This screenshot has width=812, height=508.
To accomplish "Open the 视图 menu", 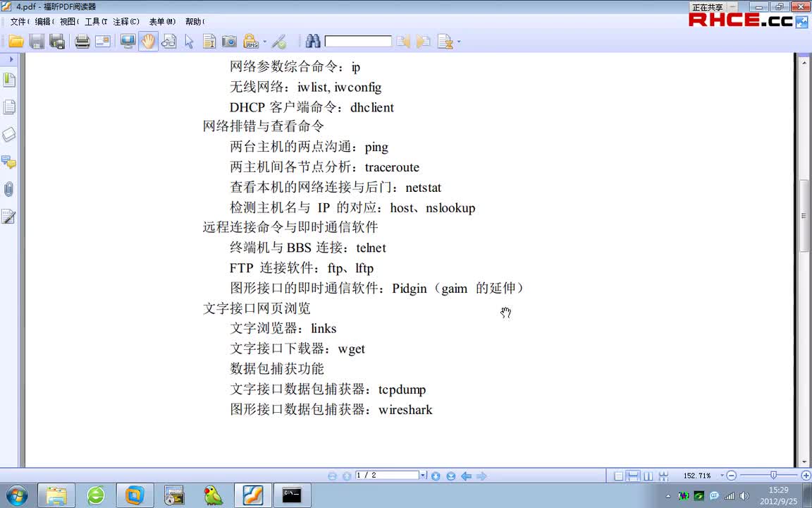I will (x=69, y=21).
